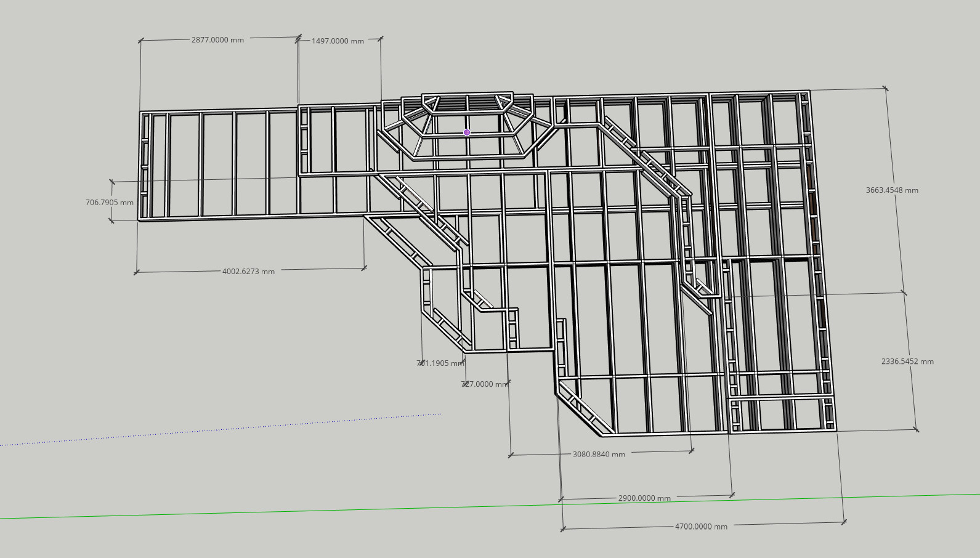Select the 1497.0000 mm dimension label

(338, 41)
